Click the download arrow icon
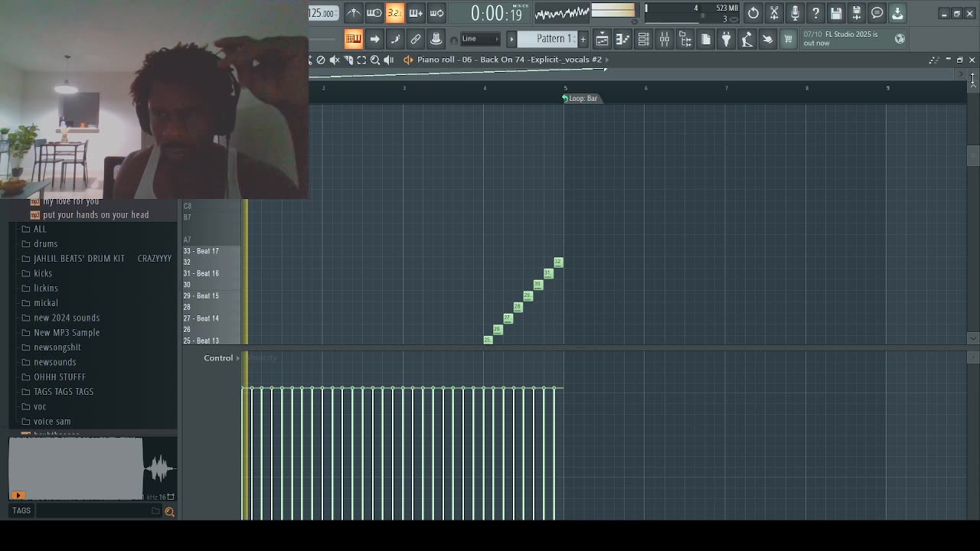Viewport: 980px width, 551px height. coord(897,13)
